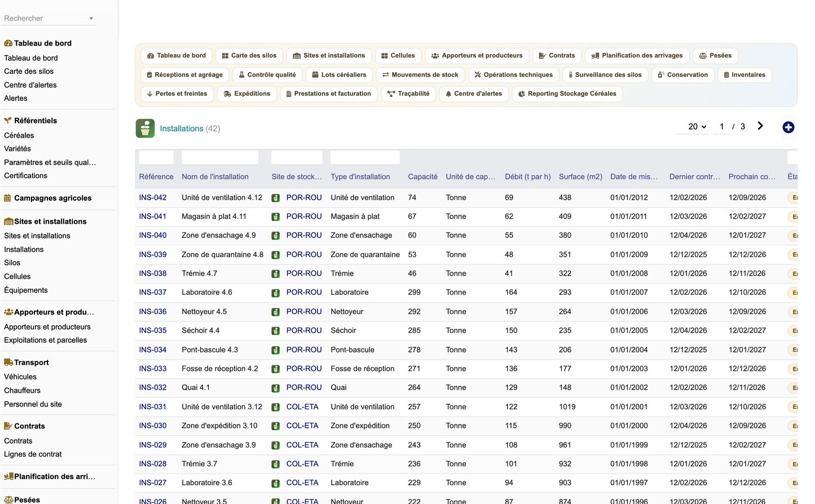
Task: Go to Mouvements de stock tab
Action: 420,75
